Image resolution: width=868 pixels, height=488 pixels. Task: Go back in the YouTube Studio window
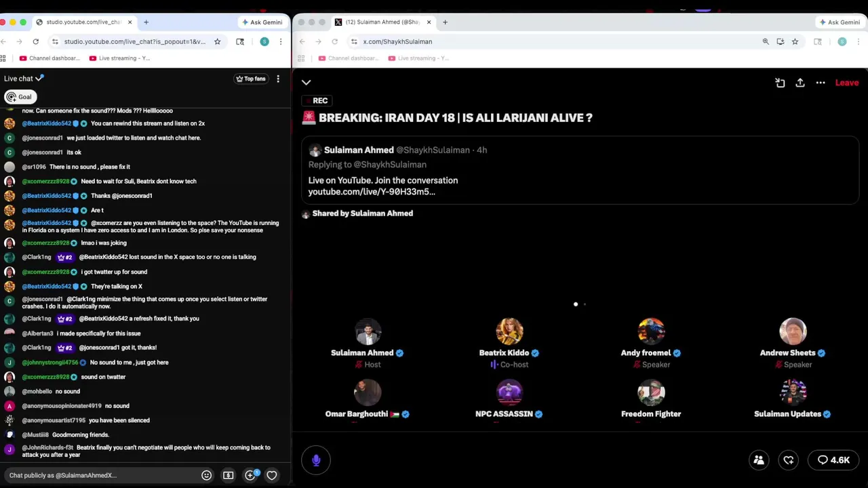click(x=5, y=41)
